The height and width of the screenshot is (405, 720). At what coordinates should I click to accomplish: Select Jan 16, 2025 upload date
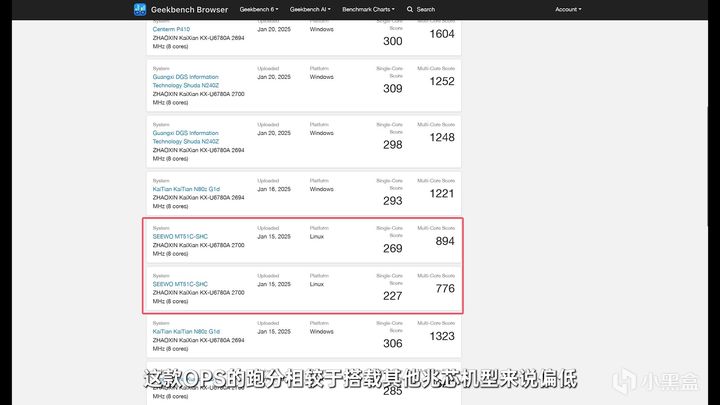[274, 189]
